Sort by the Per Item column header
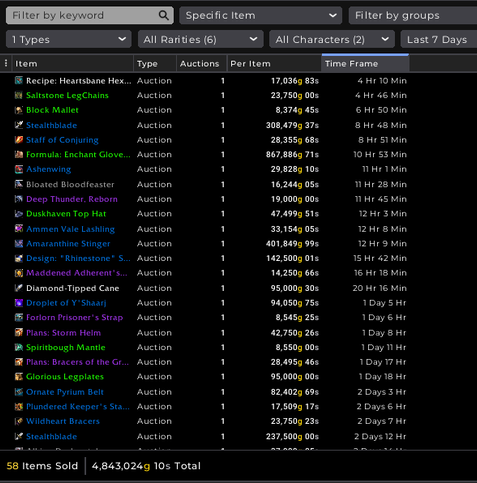This screenshot has height=483, width=477. point(274,63)
